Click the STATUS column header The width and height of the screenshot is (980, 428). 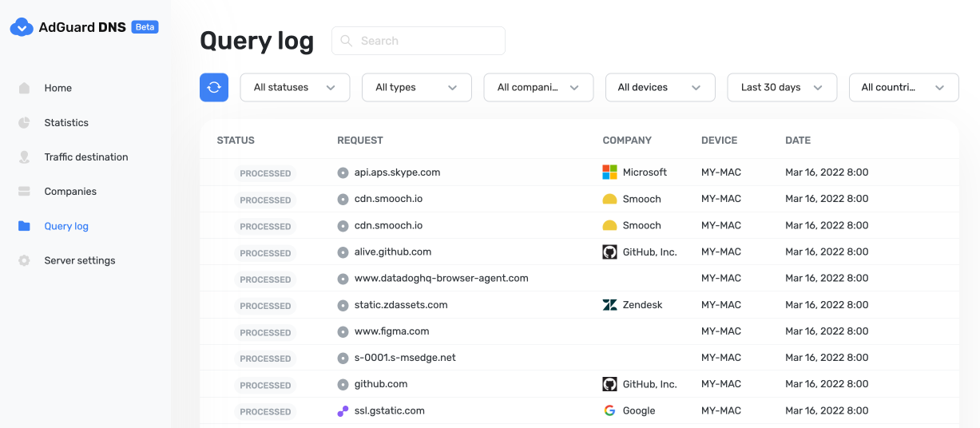tap(236, 140)
